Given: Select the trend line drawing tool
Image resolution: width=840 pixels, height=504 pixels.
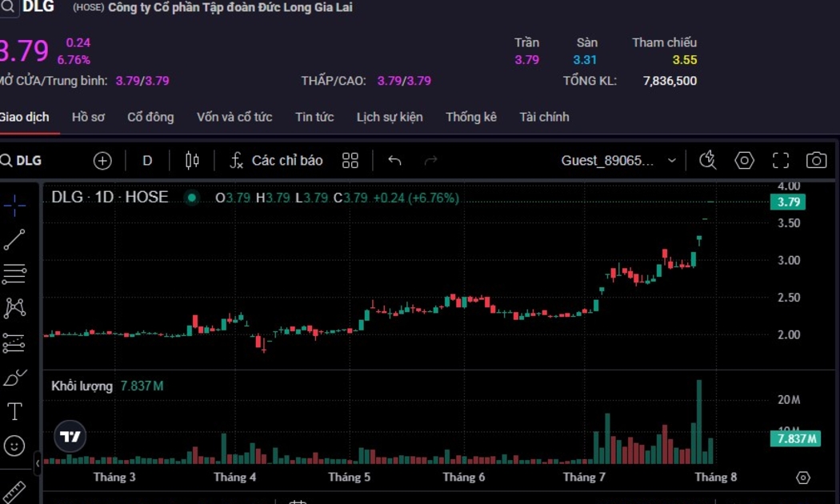Looking at the screenshot, I should (x=14, y=240).
